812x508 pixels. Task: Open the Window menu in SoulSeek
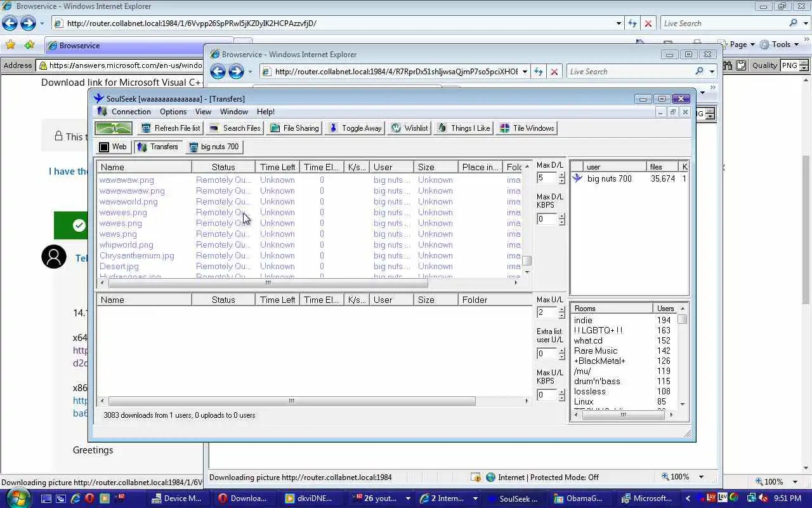(234, 112)
